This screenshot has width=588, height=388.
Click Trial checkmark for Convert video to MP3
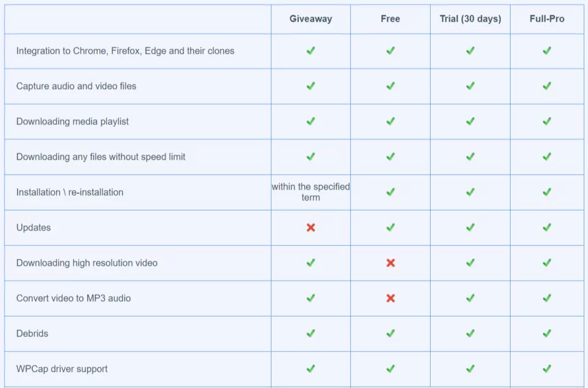click(470, 298)
